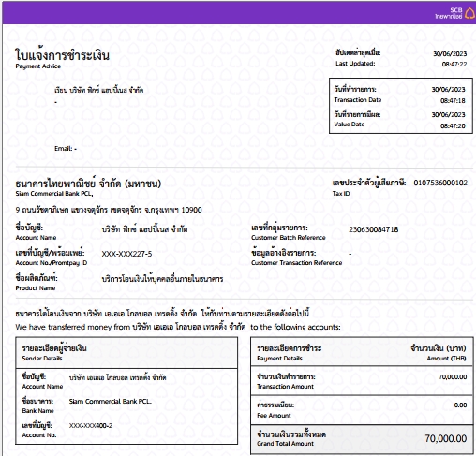
Task: Click the sender Bank Name value
Action: pos(111,401)
